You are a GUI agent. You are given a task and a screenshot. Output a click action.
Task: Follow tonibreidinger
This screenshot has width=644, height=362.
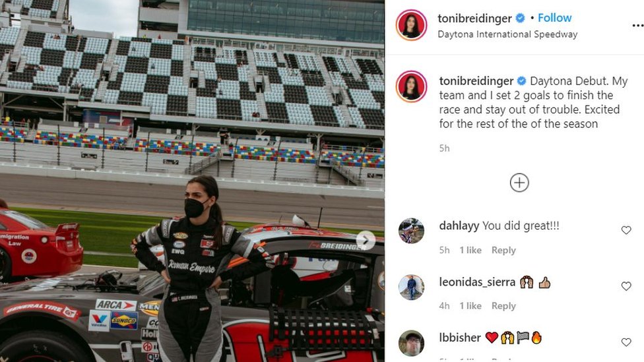point(554,18)
